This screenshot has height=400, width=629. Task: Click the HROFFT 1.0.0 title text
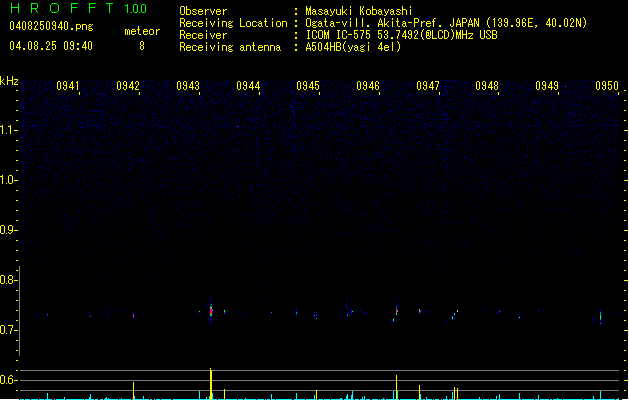pos(79,8)
